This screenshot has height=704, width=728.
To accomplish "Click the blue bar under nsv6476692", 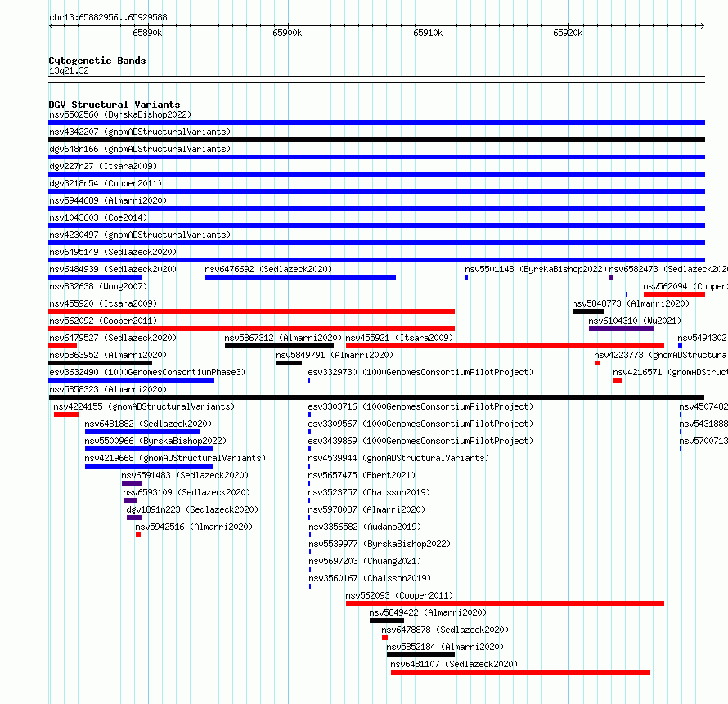I will [x=300, y=277].
